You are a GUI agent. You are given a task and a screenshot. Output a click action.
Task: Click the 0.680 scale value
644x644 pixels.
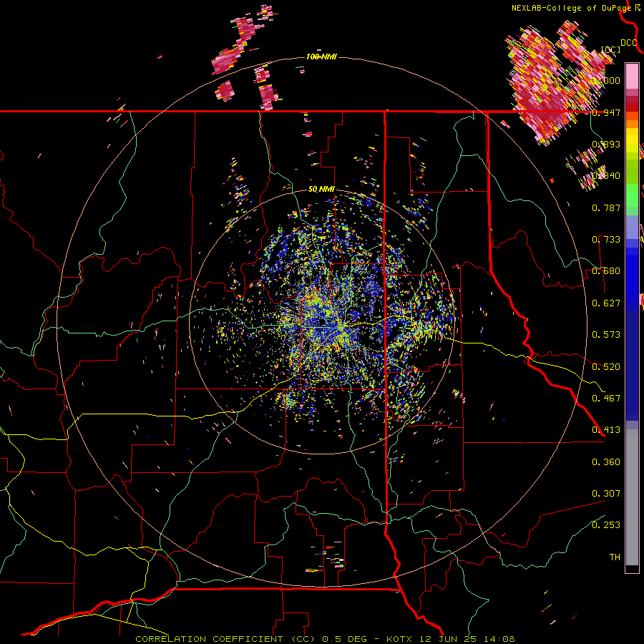pos(606,271)
